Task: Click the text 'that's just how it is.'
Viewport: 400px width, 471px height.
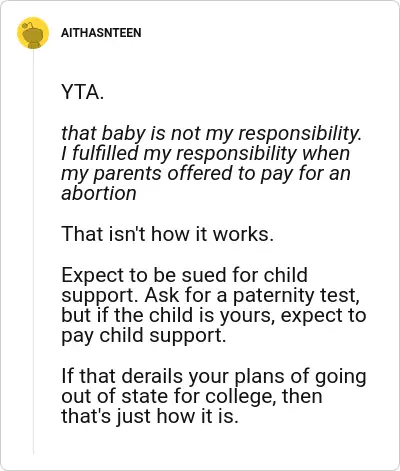Action: (150, 416)
